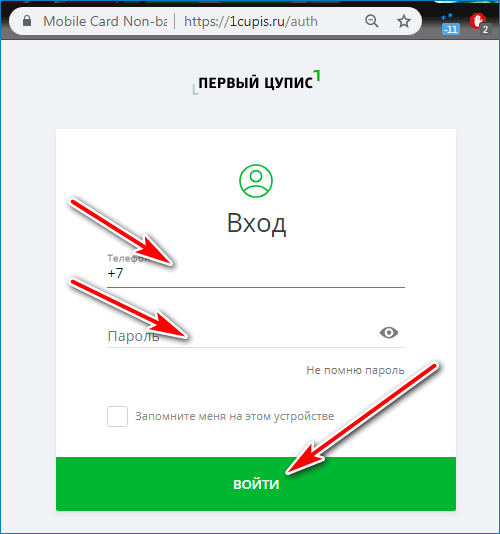Click the green user avatar icon
Viewport: 500px width, 534px height.
tap(256, 181)
